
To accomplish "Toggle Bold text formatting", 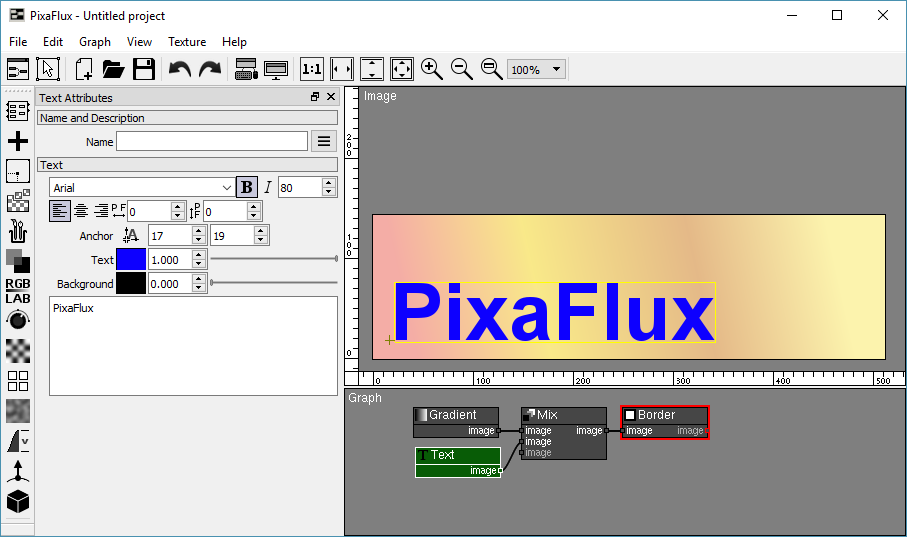I will coord(246,187).
